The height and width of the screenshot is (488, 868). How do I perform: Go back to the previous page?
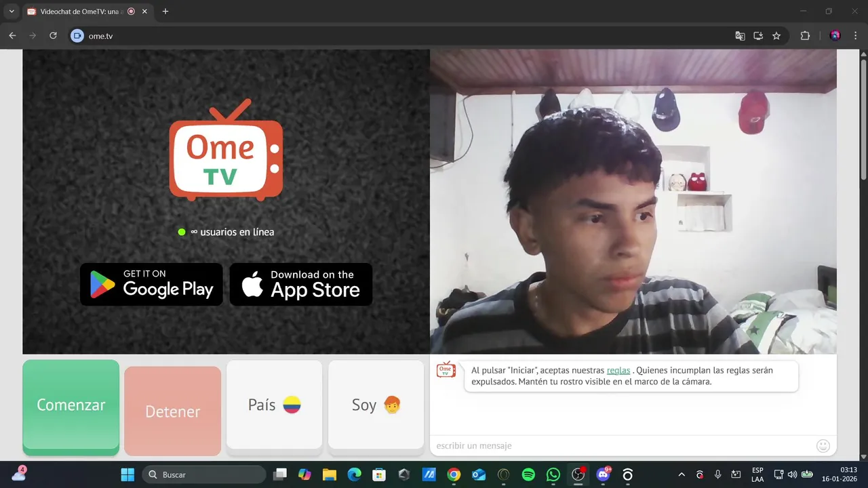tap(12, 36)
